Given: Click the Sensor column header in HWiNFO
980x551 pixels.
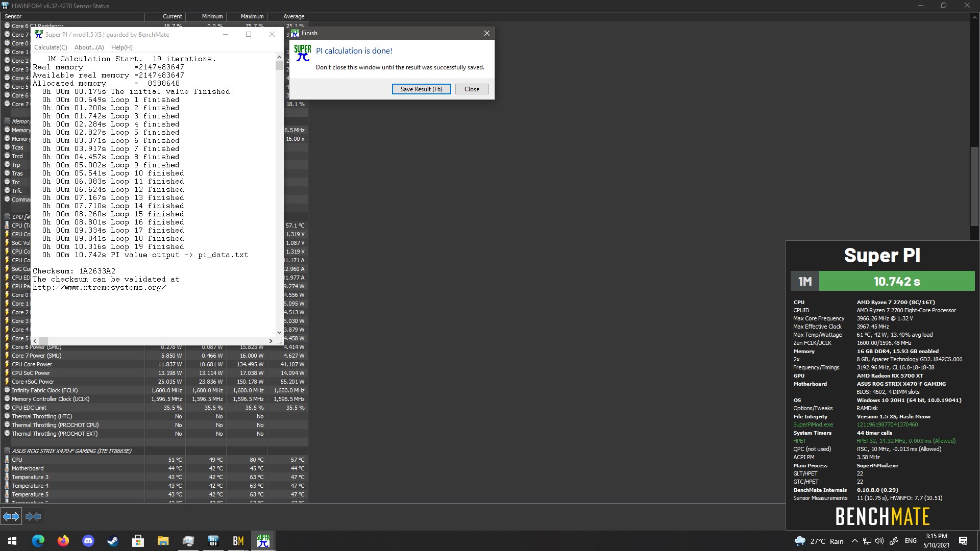Looking at the screenshot, I should point(72,16).
